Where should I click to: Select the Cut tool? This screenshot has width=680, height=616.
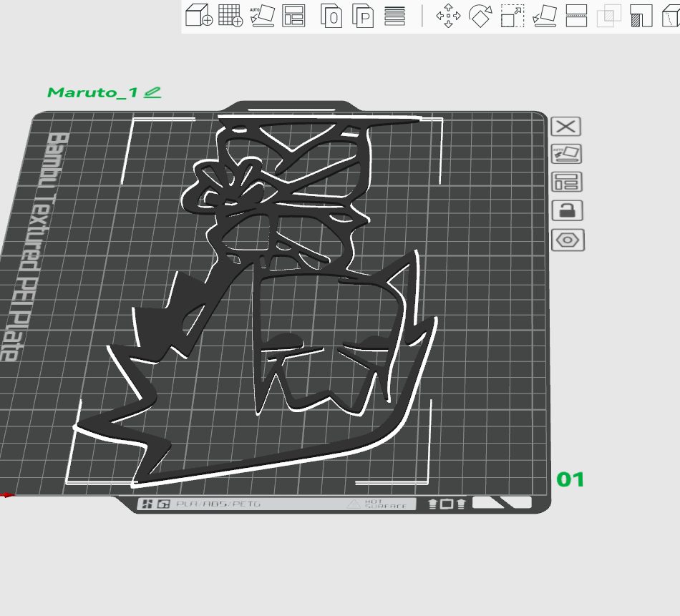[577, 16]
